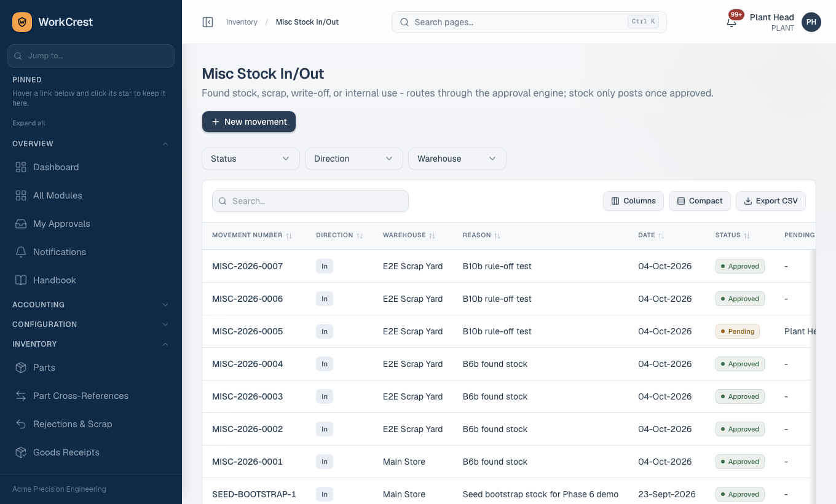The height and width of the screenshot is (504, 836).
Task: Sort the Direction column using its arrows
Action: click(x=360, y=235)
